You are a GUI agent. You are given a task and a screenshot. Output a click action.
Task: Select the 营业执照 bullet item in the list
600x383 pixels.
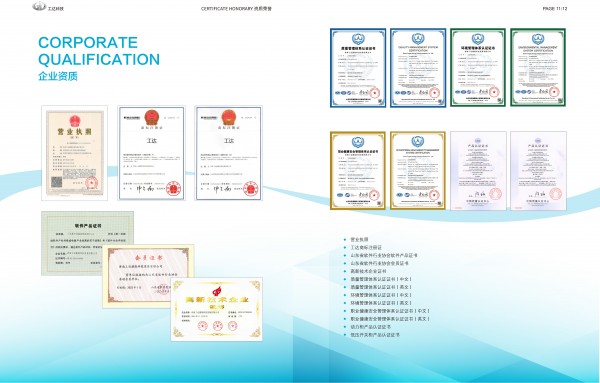click(x=359, y=239)
